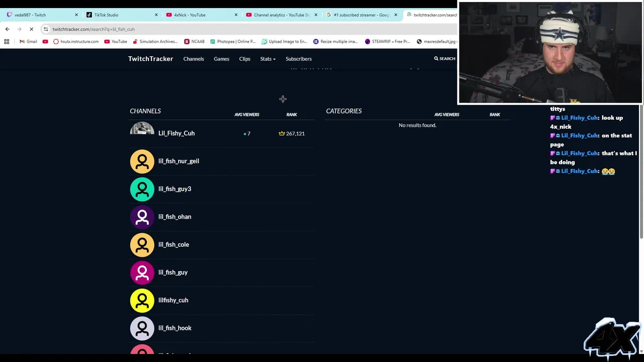This screenshot has height=362, width=644.
Task: Click the lil_fish_nur_geil avatar icon
Action: tap(142, 161)
